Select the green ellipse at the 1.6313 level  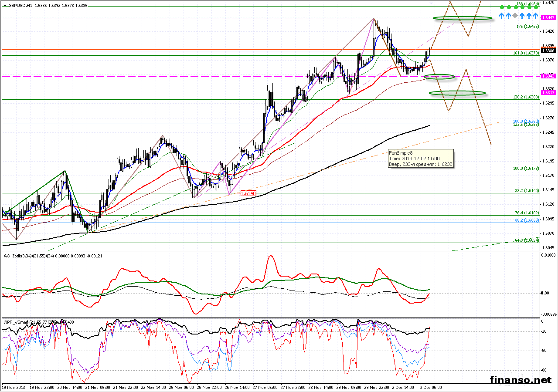[x=457, y=93]
